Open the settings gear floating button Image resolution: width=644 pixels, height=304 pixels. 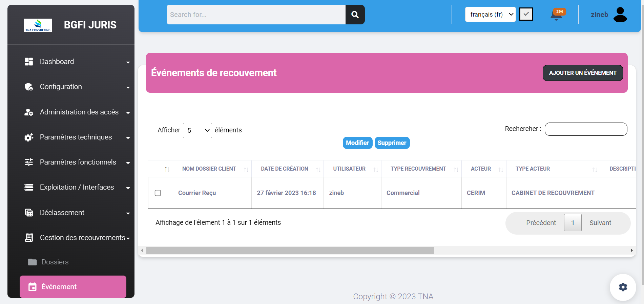[x=623, y=287]
